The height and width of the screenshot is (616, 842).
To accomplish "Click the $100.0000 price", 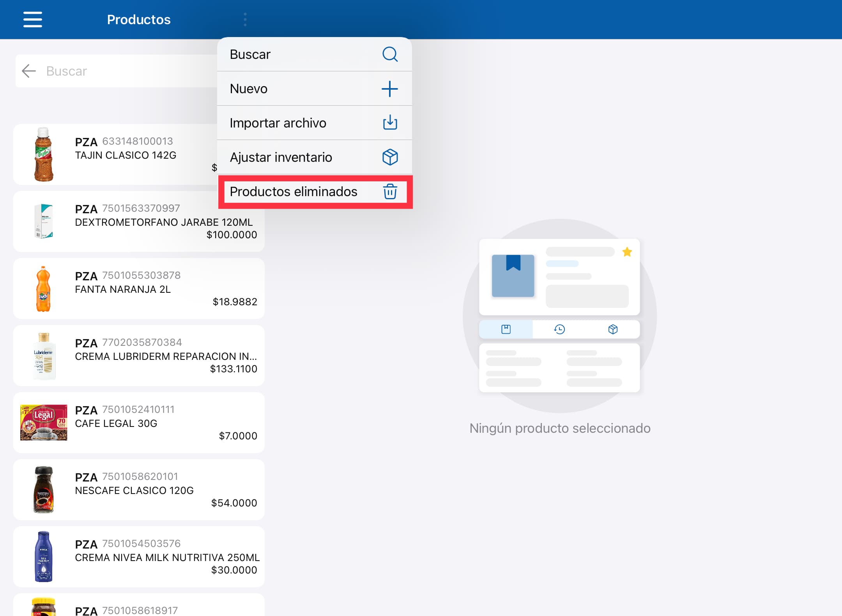I will (232, 235).
